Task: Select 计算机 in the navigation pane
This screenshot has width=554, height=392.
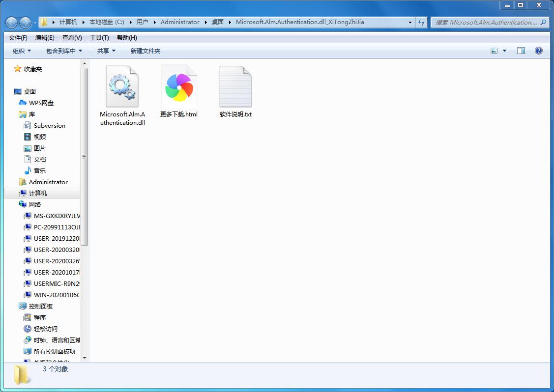Action: 38,194
